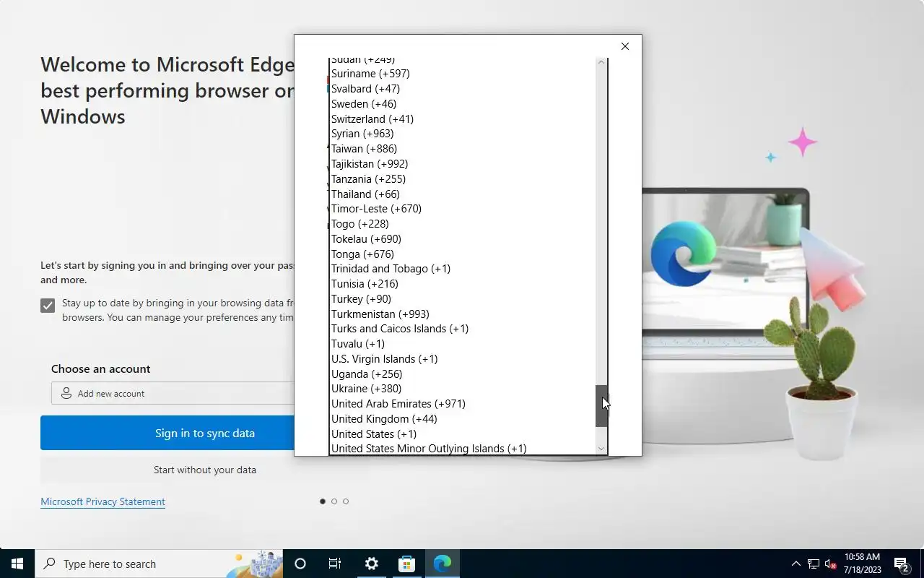Click the list scrollbar up arrow
The width and height of the screenshot is (924, 578).
(x=601, y=63)
